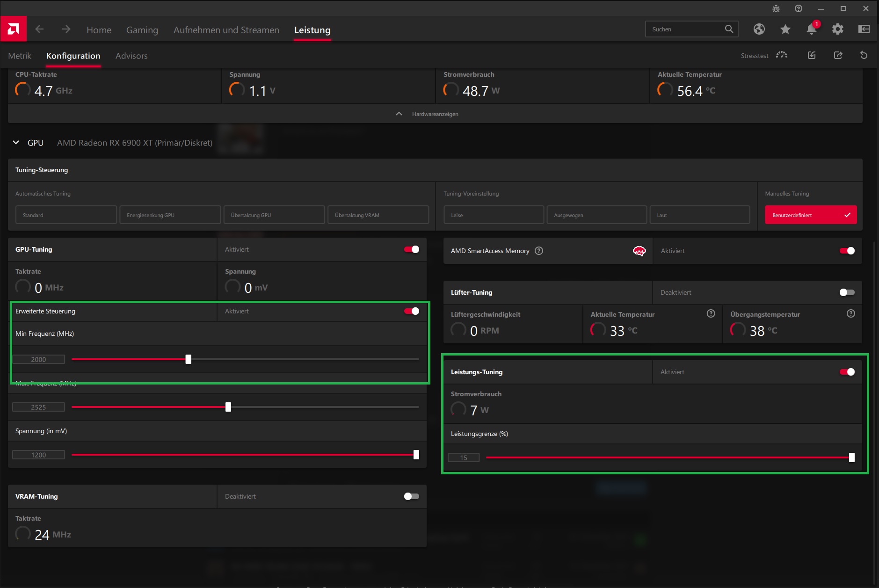Open help for Aktuelle Temperatur in Lüfter-Tuning
879x588 pixels.
point(711,313)
